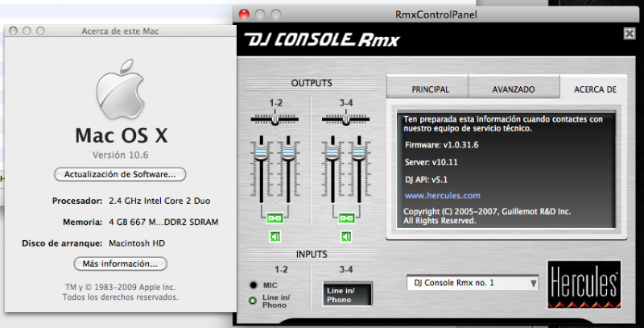Open the www.hercules.com link
This screenshot has width=644, height=328.
(442, 195)
